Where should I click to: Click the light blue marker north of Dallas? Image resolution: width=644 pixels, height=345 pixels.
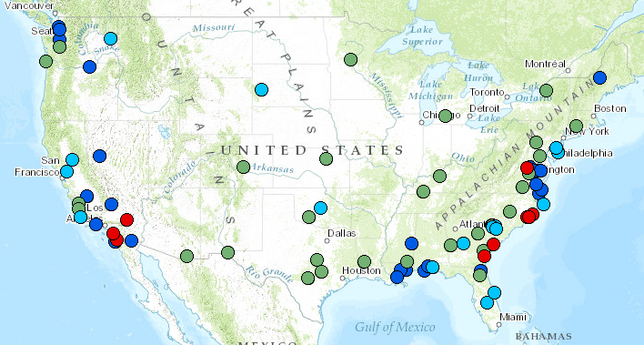(320, 208)
